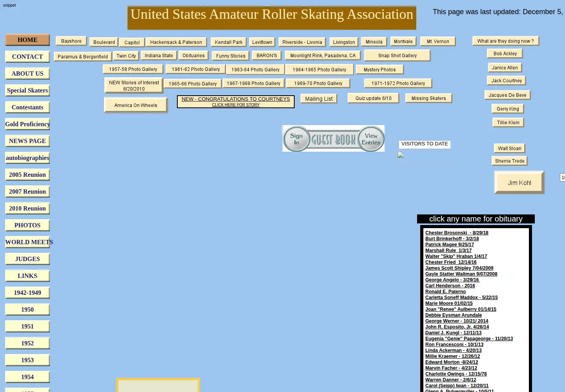Open the 1953 year page
The image size is (565, 392).
(x=27, y=360)
